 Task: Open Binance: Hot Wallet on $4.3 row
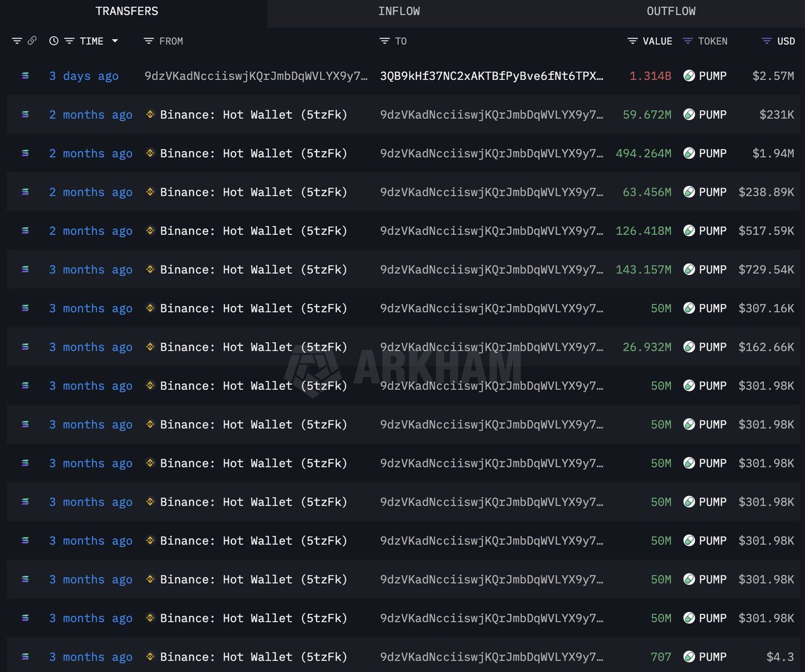pos(254,657)
